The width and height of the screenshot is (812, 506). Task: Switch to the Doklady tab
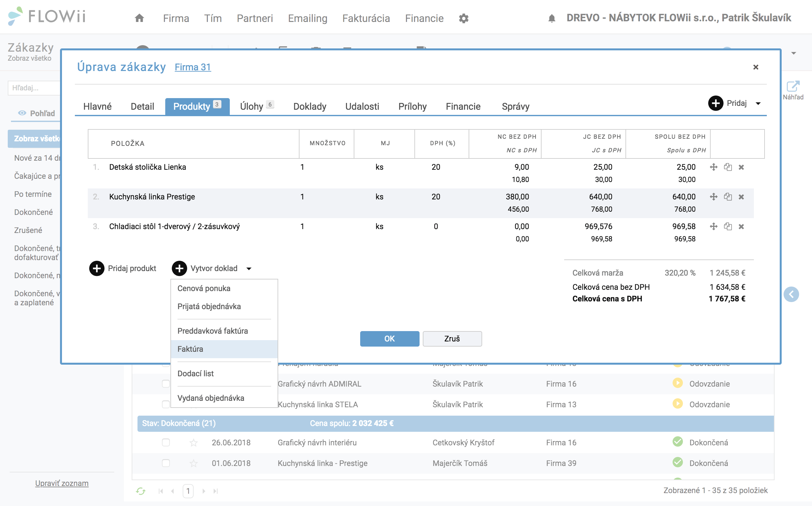pos(310,106)
